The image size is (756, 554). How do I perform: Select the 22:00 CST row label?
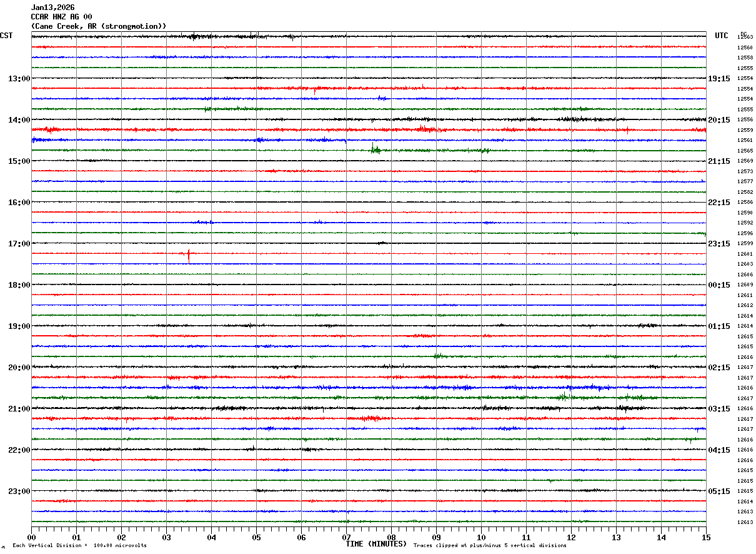click(19, 450)
